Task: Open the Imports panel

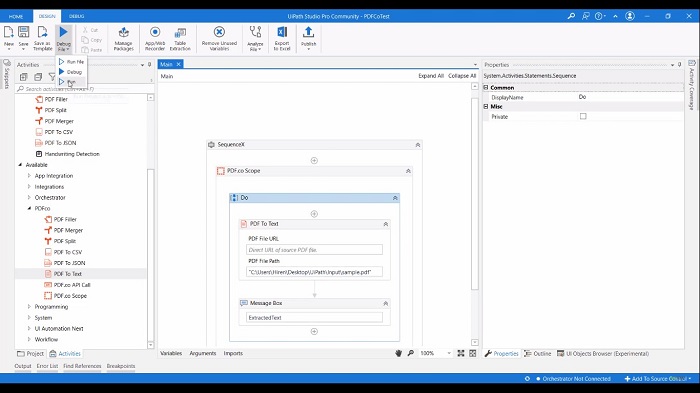Action: (x=233, y=353)
